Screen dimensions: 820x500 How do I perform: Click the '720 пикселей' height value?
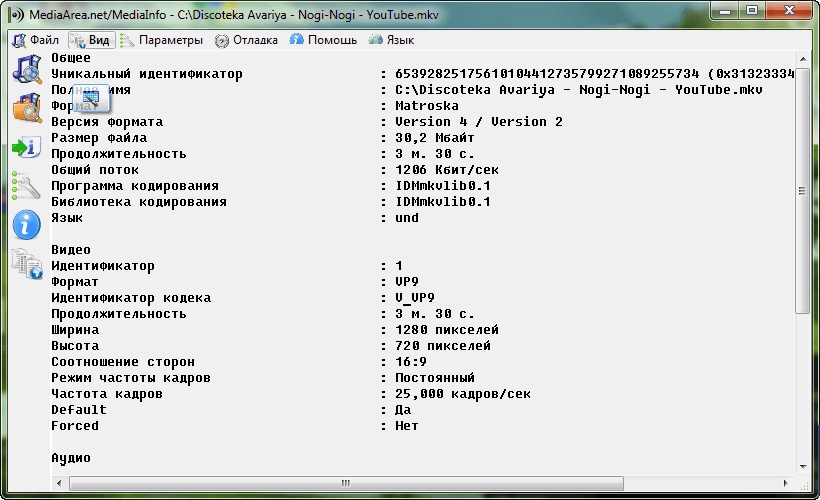pos(443,346)
